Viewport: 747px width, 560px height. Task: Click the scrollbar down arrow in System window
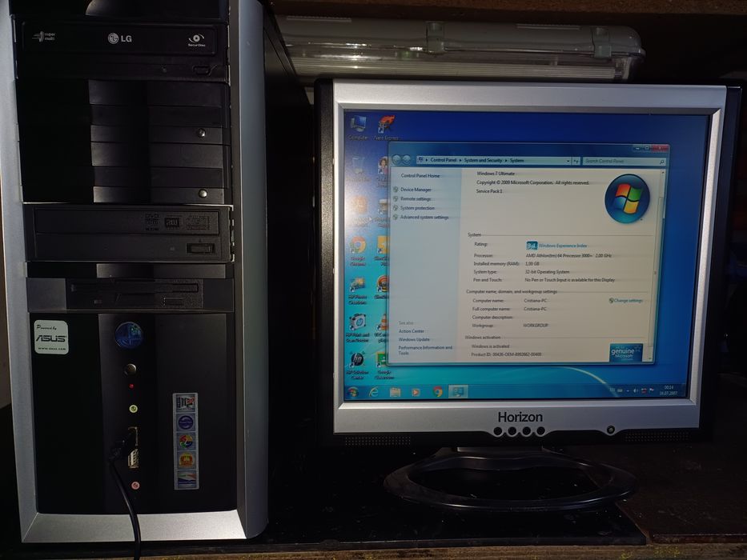(651, 358)
